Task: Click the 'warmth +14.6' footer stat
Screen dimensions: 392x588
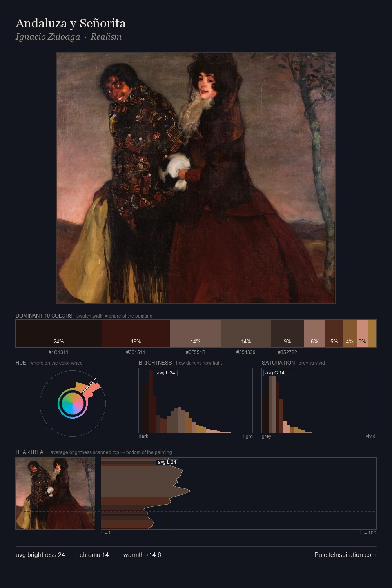Action: click(x=142, y=555)
